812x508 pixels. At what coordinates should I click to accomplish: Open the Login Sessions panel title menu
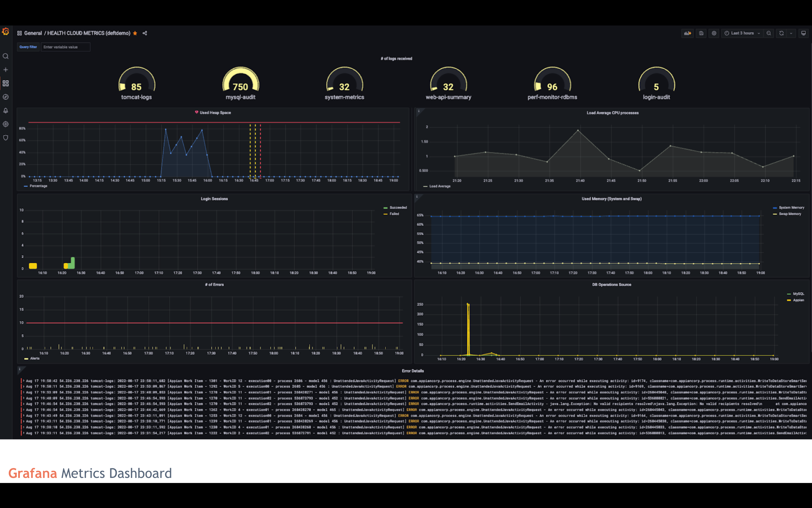coord(214,199)
